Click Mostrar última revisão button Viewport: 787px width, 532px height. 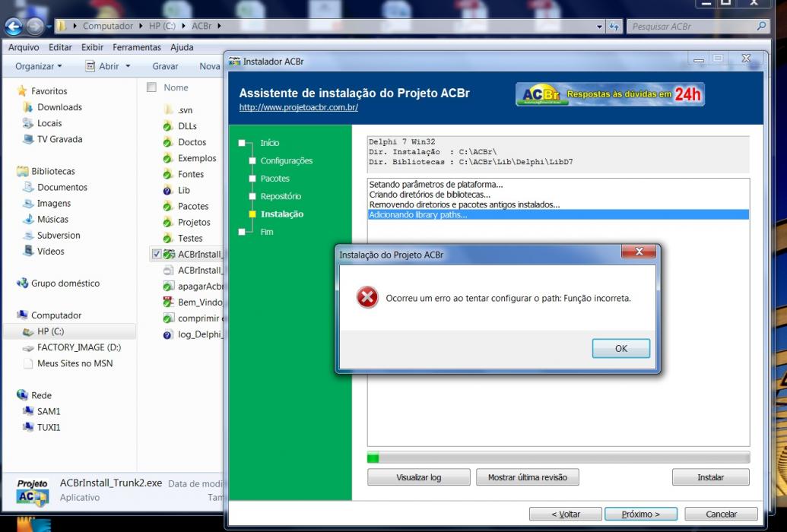528,477
